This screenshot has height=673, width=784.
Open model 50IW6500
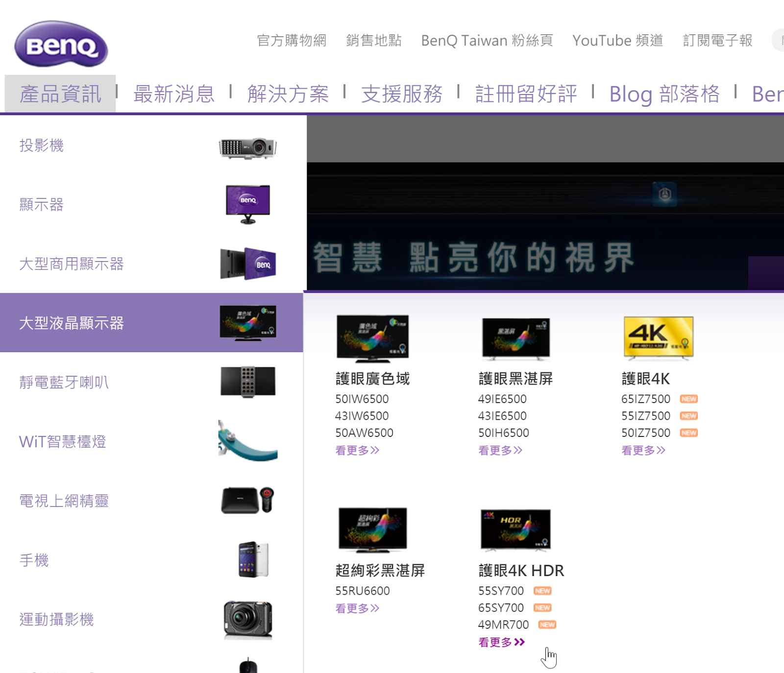362,399
